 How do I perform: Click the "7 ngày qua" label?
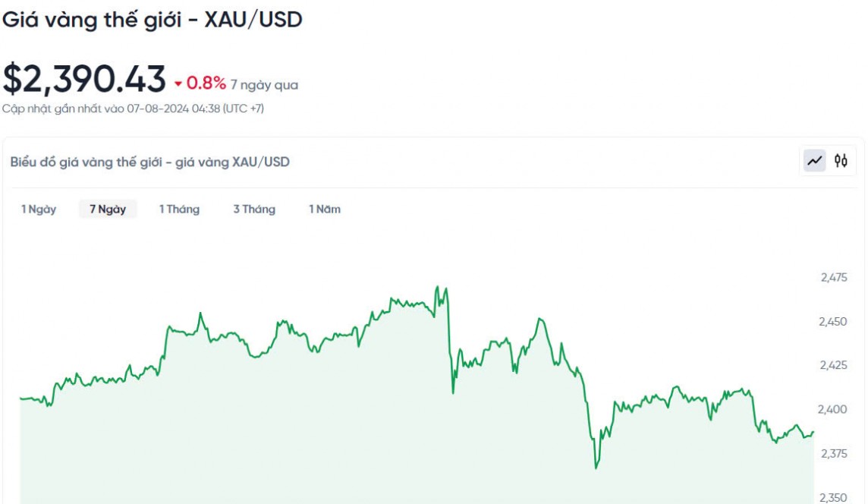264,85
